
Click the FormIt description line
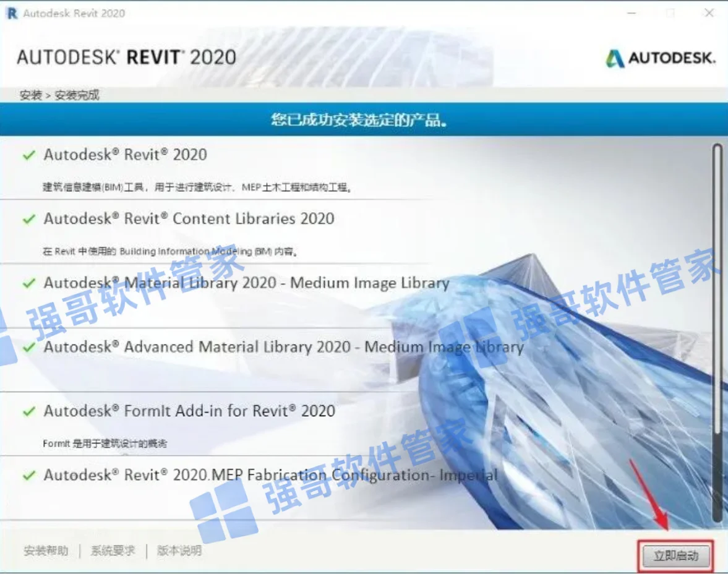[x=105, y=443]
